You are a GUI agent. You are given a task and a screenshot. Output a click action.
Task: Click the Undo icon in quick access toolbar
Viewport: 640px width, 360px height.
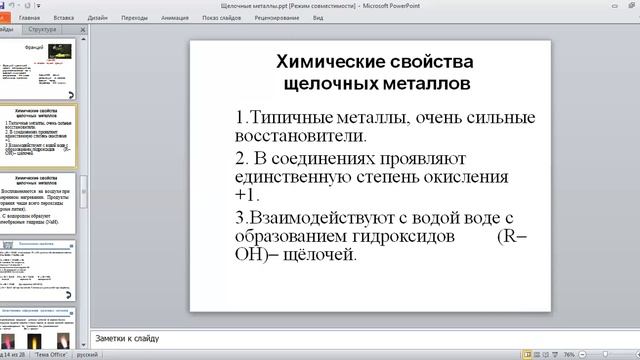point(12,5)
